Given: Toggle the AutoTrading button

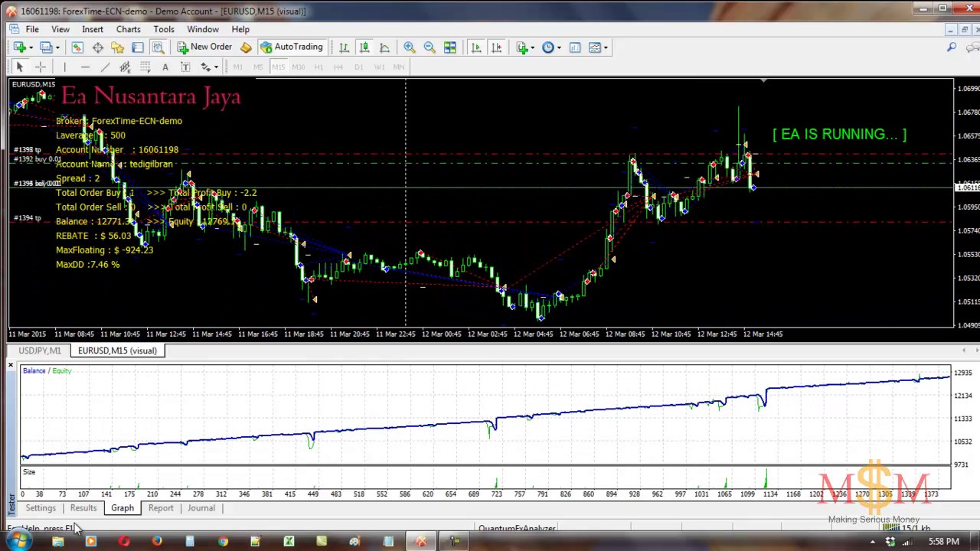Looking at the screenshot, I should point(291,47).
